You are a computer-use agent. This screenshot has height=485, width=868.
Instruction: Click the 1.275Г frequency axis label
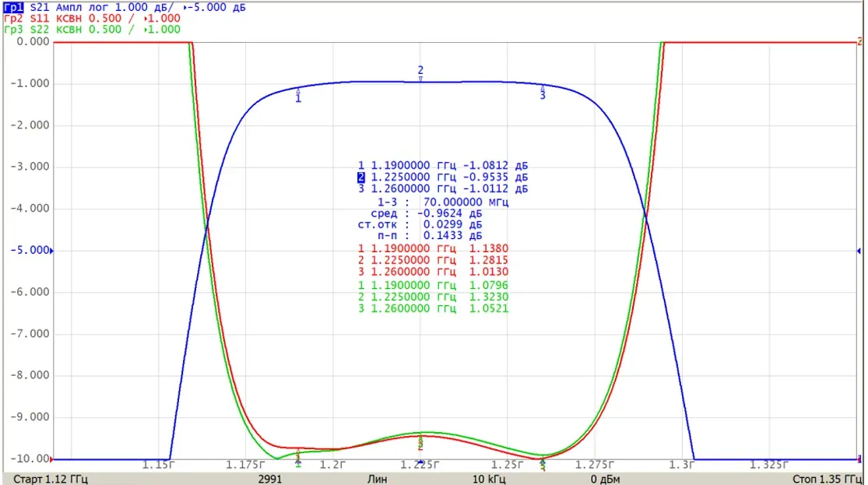point(595,465)
